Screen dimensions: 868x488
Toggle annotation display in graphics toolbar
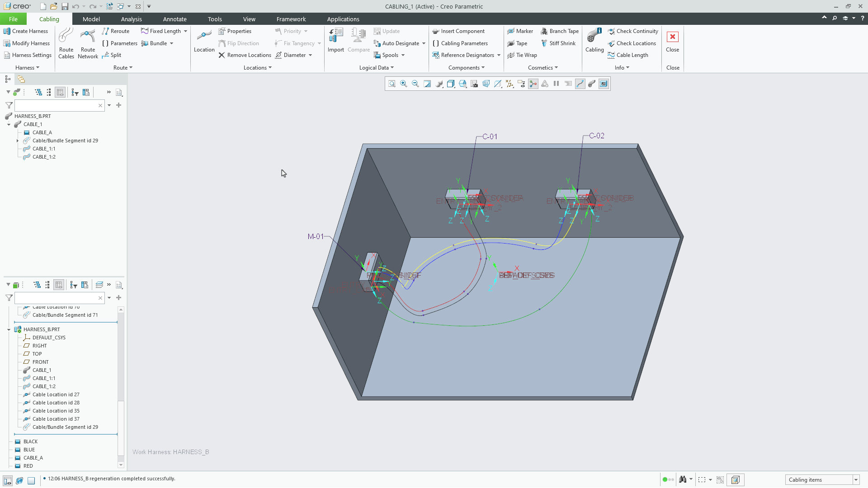(521, 84)
